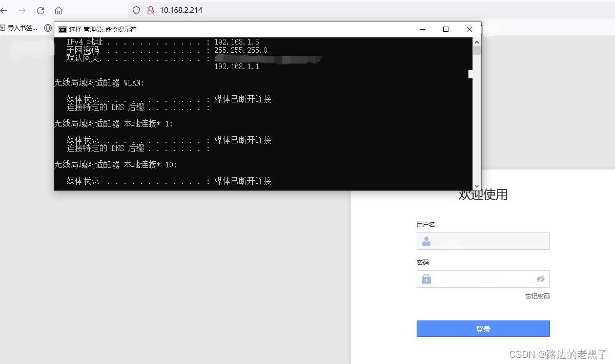Toggle password visibility eye icon
This screenshot has height=364, width=615.
540,279
